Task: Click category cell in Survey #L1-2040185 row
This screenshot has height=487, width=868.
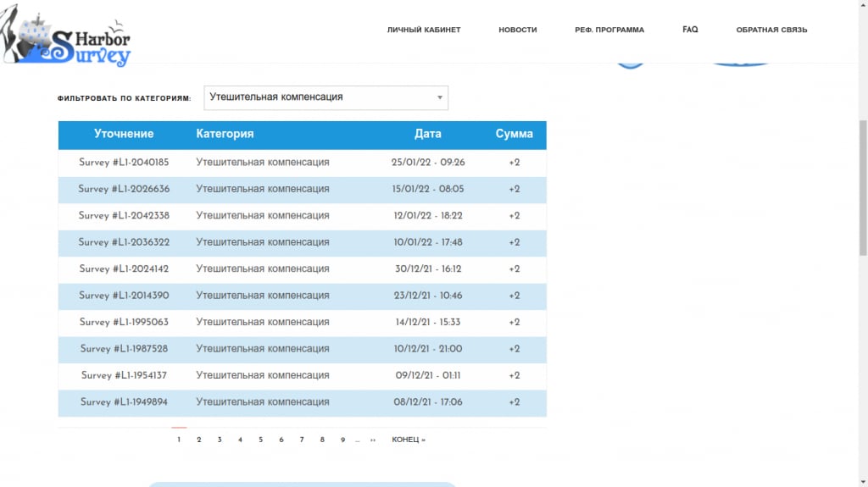Action: pos(263,163)
